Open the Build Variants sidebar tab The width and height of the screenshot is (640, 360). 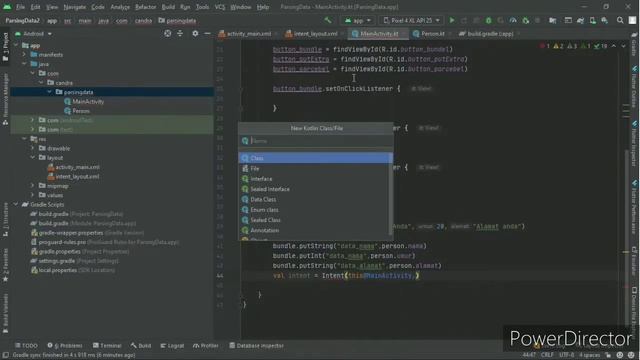coord(5,313)
